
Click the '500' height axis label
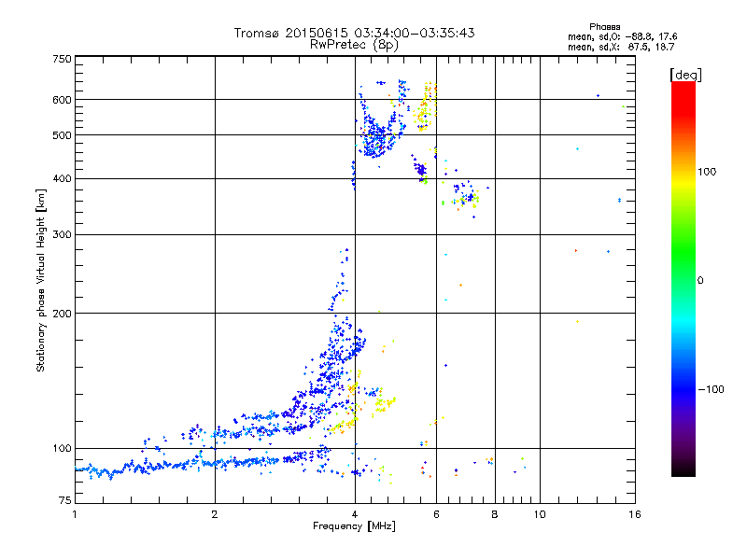coord(62,135)
